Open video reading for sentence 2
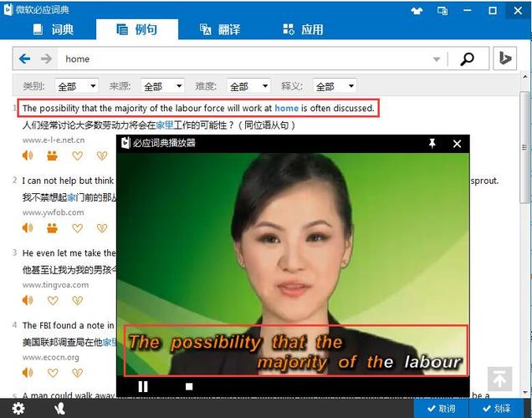This screenshot has width=532, height=418. 52,227
